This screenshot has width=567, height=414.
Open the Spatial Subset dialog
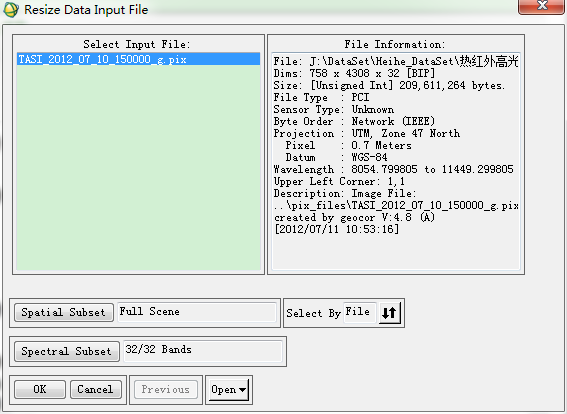pos(64,312)
